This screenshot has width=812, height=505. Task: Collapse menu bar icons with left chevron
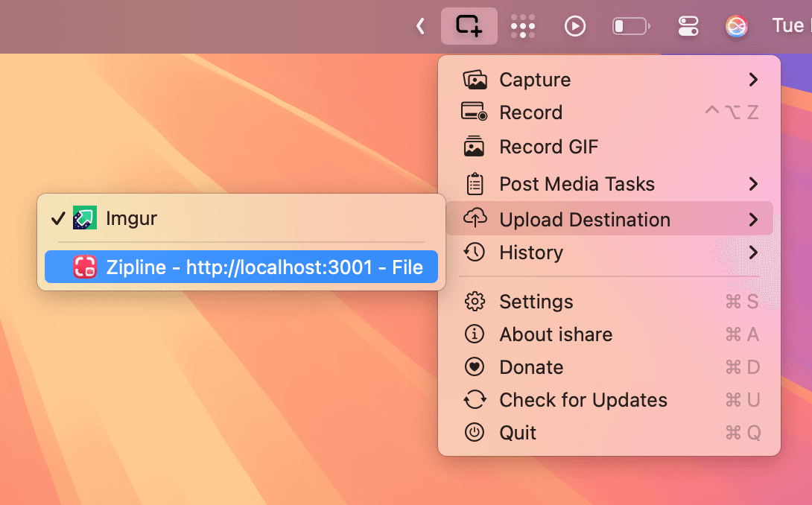coord(420,27)
